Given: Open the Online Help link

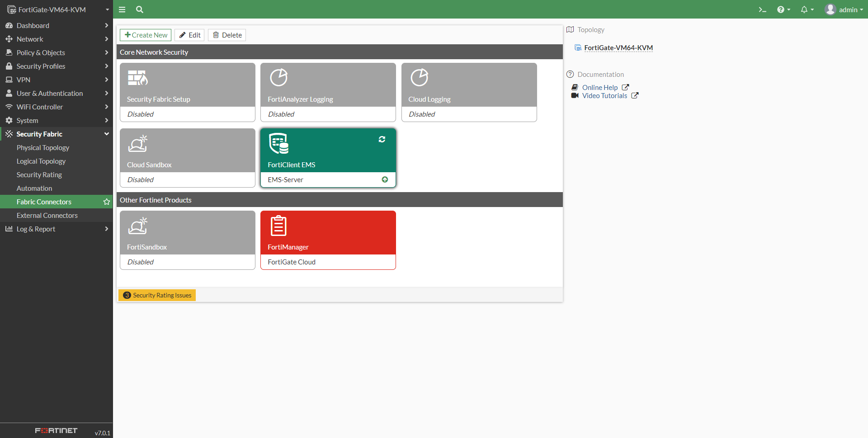Looking at the screenshot, I should coord(599,88).
